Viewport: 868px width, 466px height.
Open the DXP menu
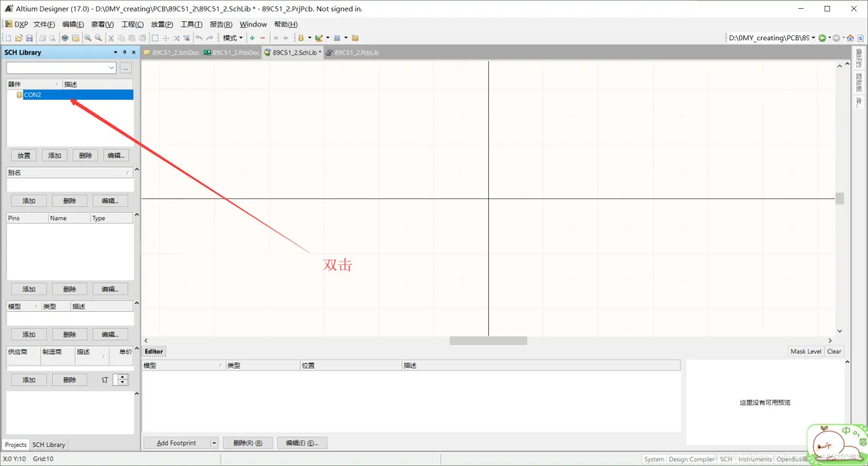(x=17, y=24)
